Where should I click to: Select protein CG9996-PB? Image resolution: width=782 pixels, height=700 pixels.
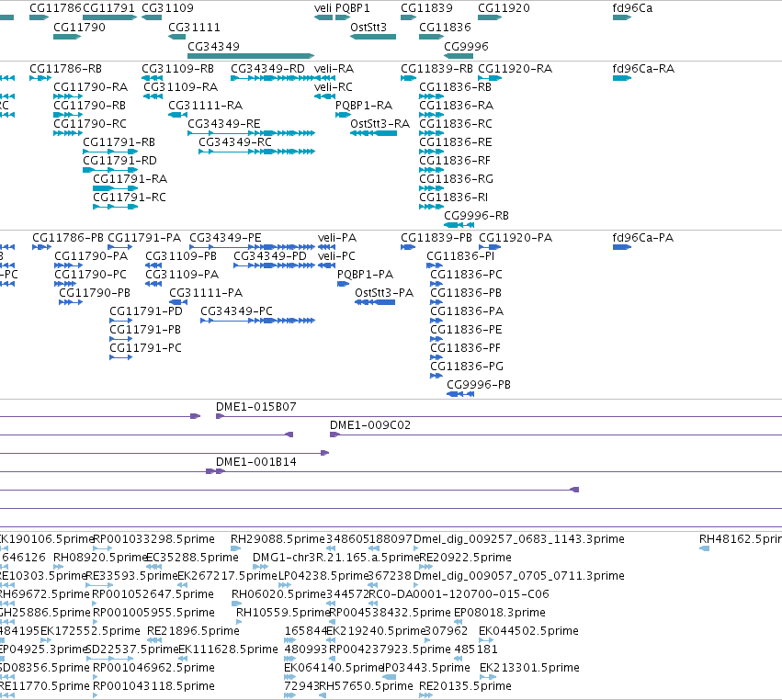[x=479, y=384]
